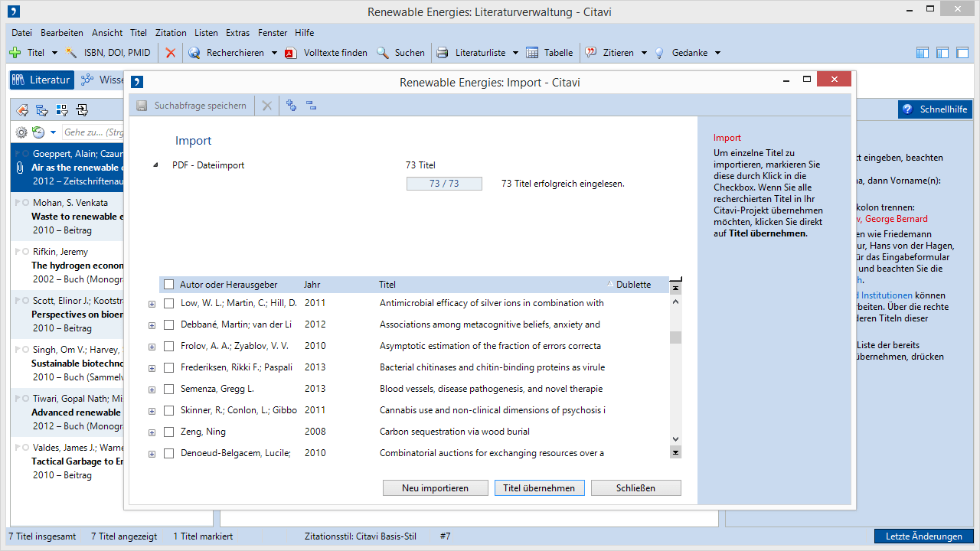
Task: Select the two-column layout icon at top right
Action: 942,53
